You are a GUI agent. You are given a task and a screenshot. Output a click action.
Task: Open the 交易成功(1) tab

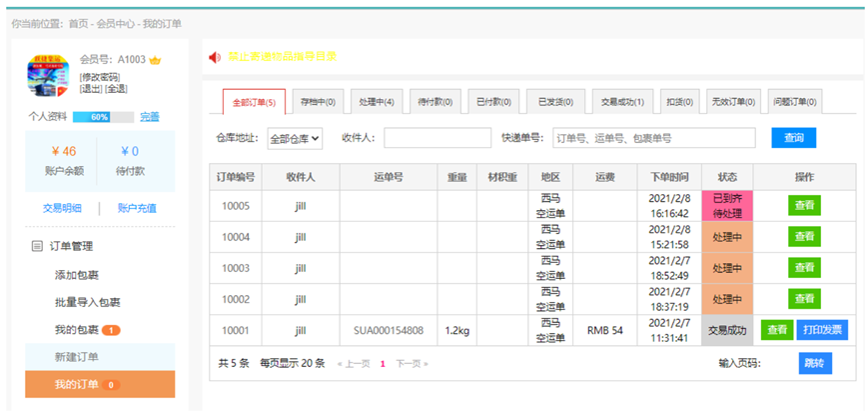(x=622, y=102)
